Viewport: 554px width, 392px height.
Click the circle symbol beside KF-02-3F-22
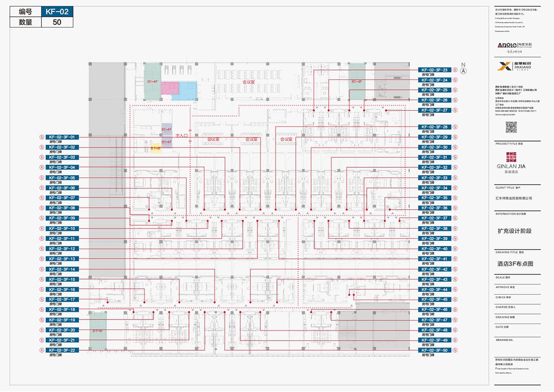(42, 350)
